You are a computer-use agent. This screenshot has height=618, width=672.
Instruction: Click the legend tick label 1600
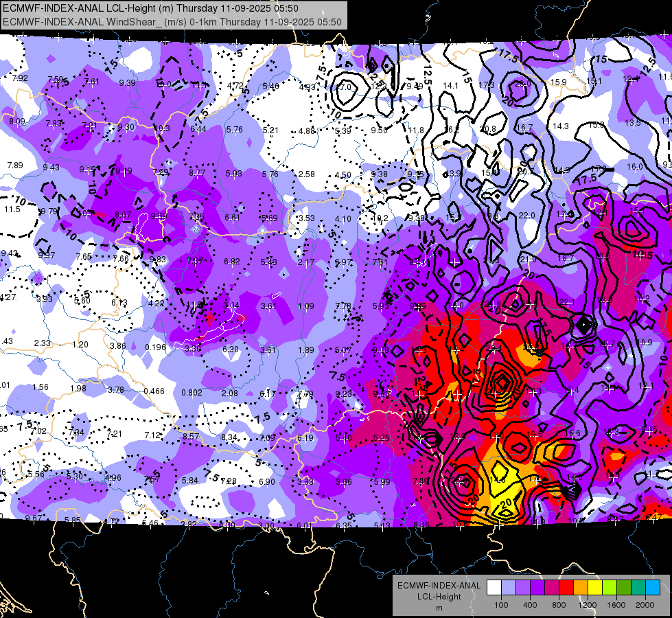[x=616, y=605]
